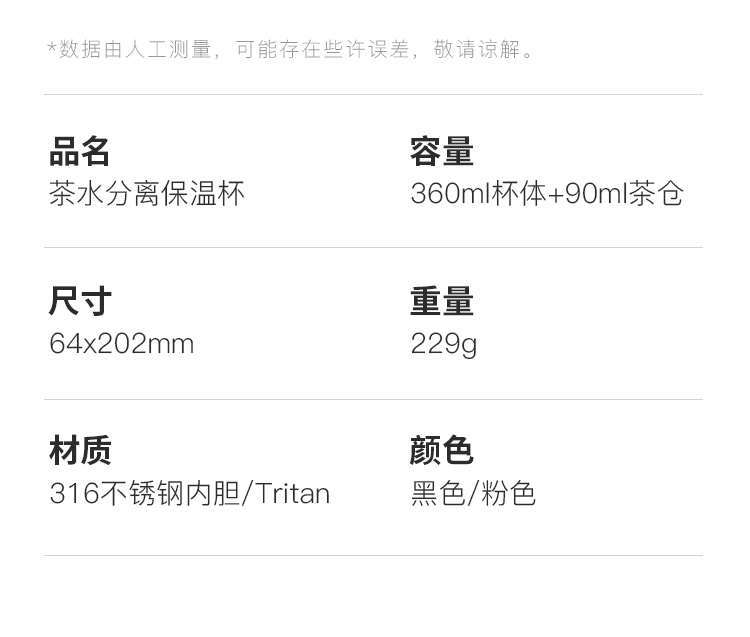This screenshot has width=750, height=637.
Task: Click the 360ml杯体+90ml茶仓 capacity value
Action: 546,193
